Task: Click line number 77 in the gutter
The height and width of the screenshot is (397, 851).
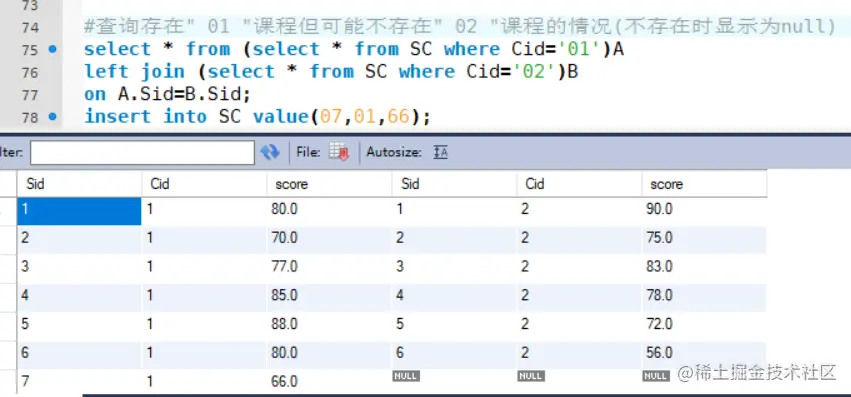Action: coord(29,95)
